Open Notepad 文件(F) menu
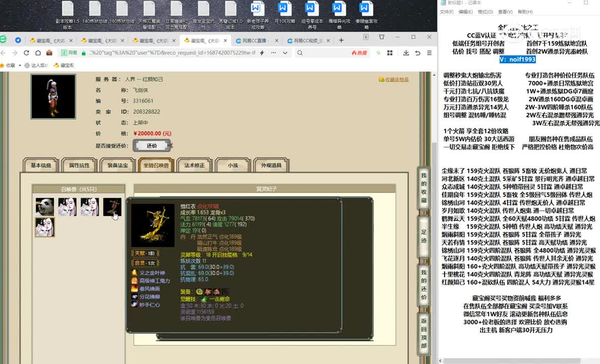 coord(447,12)
